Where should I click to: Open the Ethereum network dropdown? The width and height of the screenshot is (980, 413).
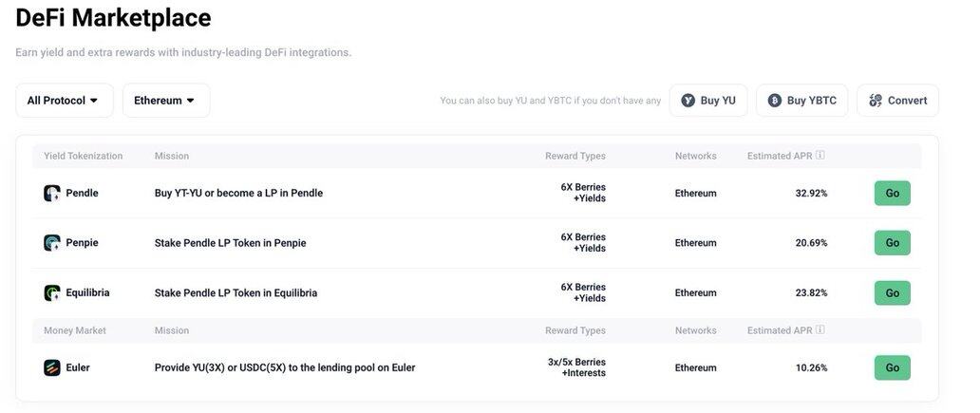pos(166,101)
